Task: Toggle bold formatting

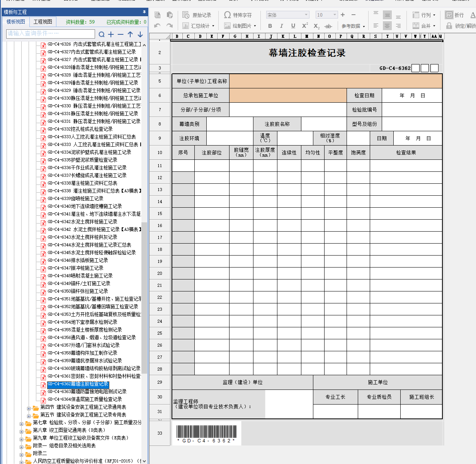Action: (x=270, y=26)
